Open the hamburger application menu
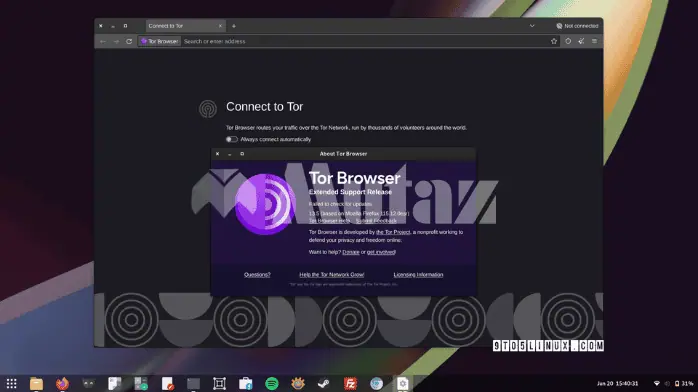Viewport: 698px width, 392px height. click(x=594, y=41)
